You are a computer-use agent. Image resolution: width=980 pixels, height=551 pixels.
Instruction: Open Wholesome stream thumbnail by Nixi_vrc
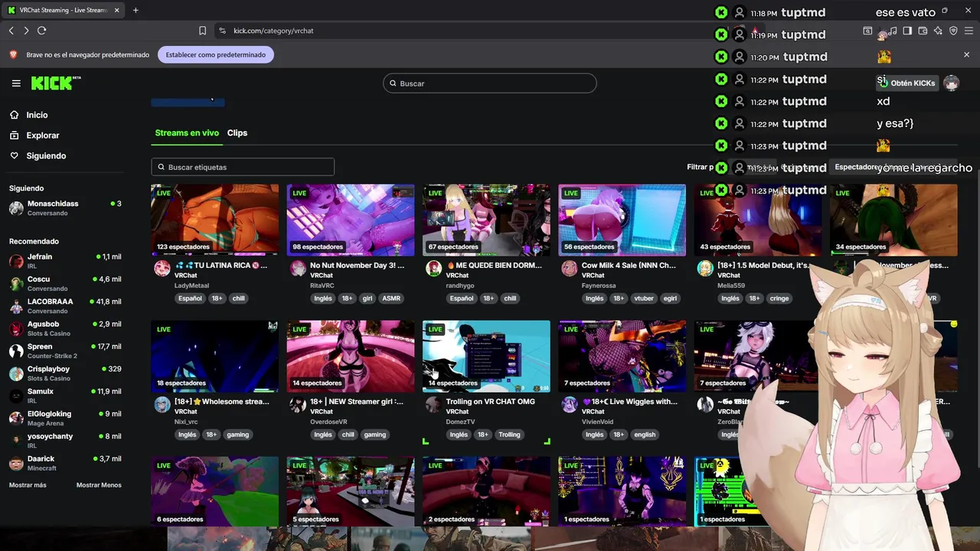click(x=215, y=356)
